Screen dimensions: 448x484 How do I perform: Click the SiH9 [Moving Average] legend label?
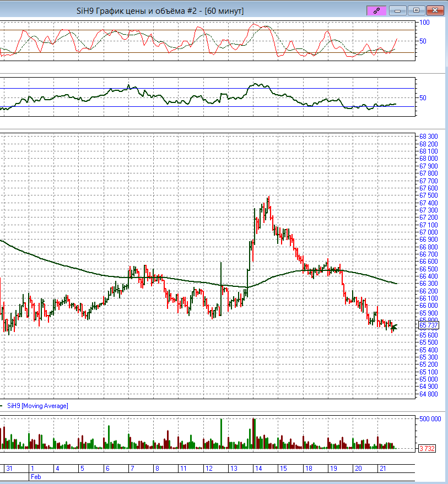tap(37, 406)
